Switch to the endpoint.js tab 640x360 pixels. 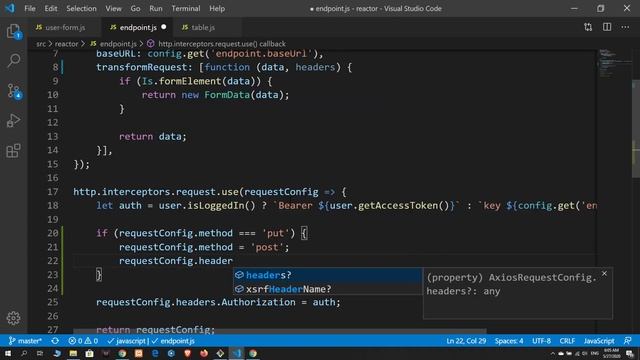(x=138, y=27)
